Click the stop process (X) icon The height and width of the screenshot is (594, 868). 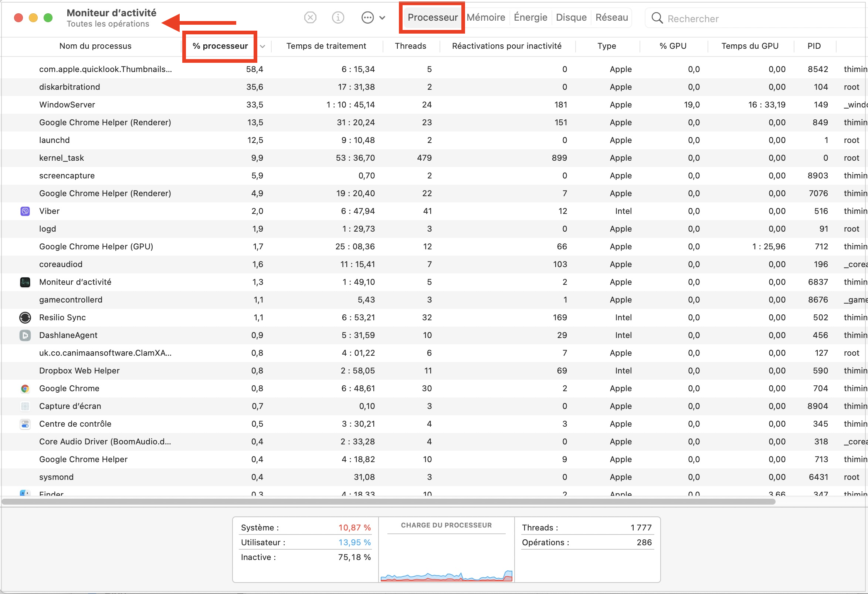tap(310, 17)
